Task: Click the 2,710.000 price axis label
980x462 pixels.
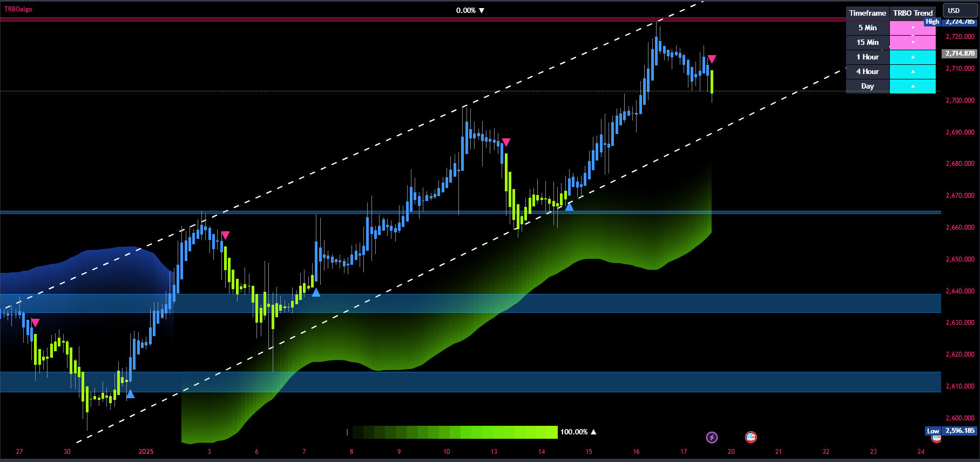Action: click(960, 69)
